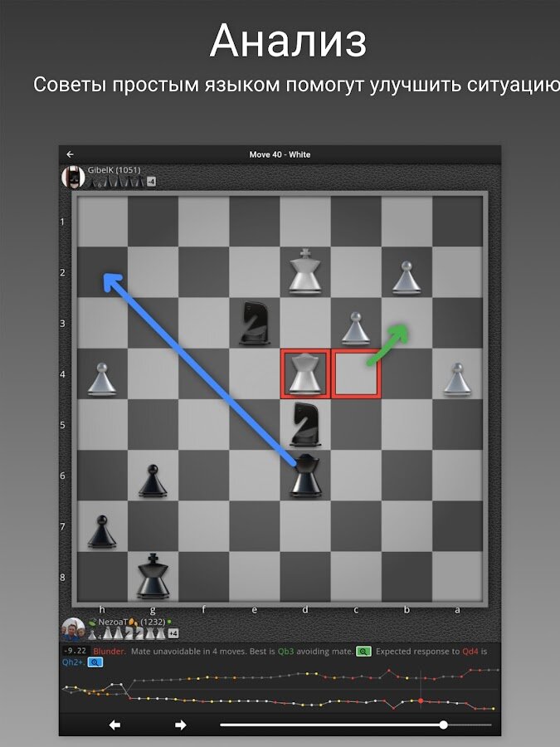The height and width of the screenshot is (747, 560).
Task: Select the white king on d2
Action: point(304,271)
